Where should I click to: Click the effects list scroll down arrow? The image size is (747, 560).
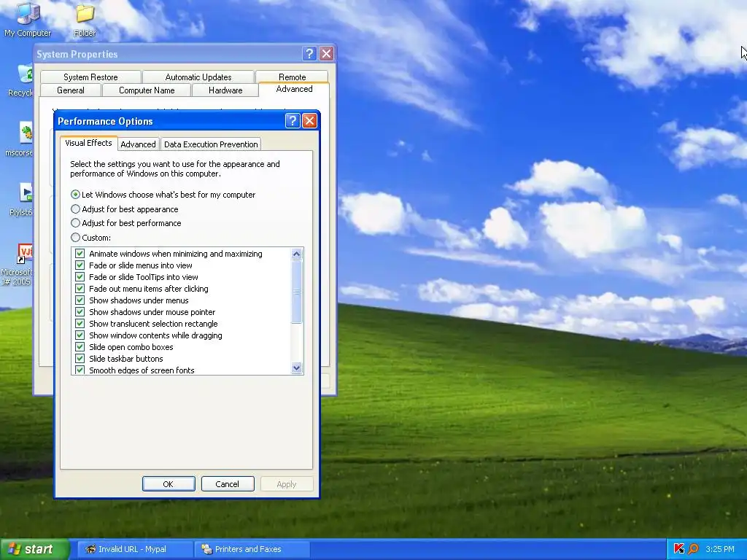[297, 368]
